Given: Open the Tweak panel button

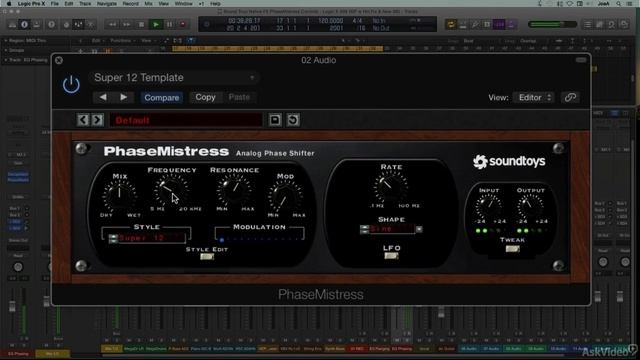Looking at the screenshot, I should coord(512,249).
